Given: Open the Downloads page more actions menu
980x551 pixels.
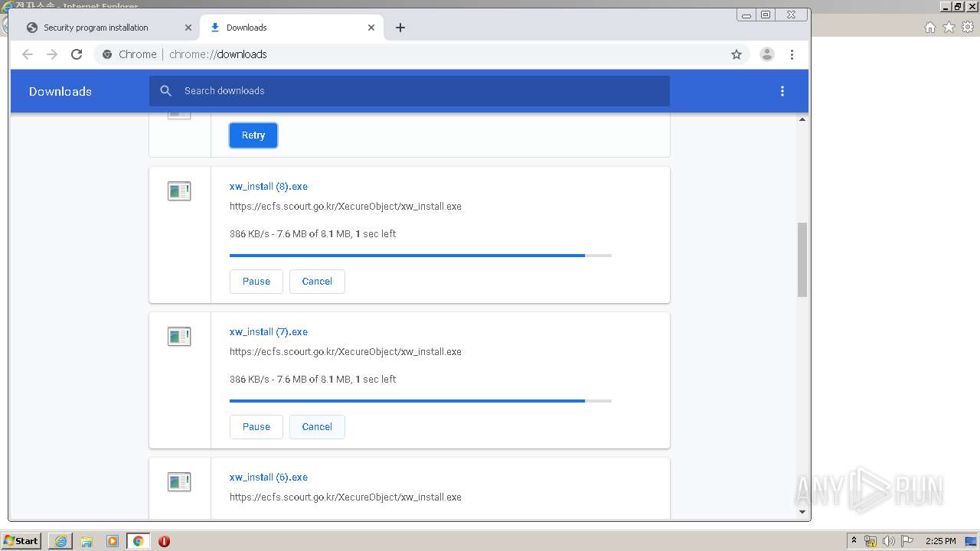Looking at the screenshot, I should 782,91.
